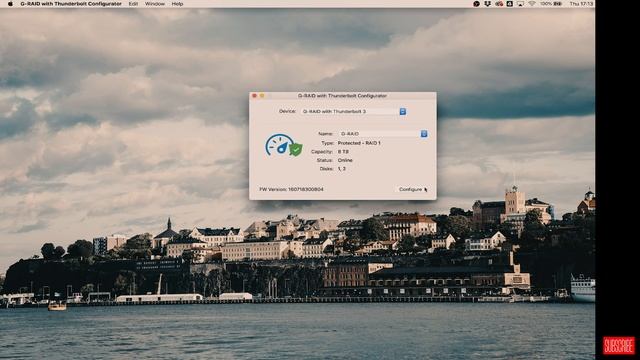Open the AirPlay display menu bar icon
This screenshot has width=640, height=360.
(x=520, y=4)
